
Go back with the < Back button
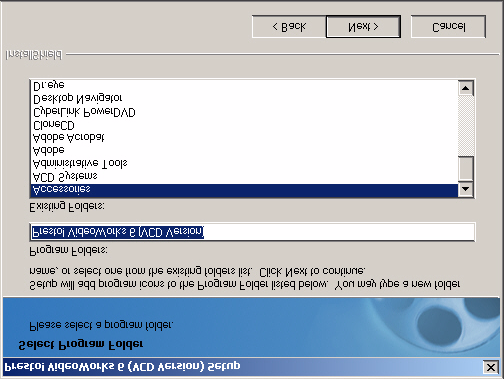(289, 26)
